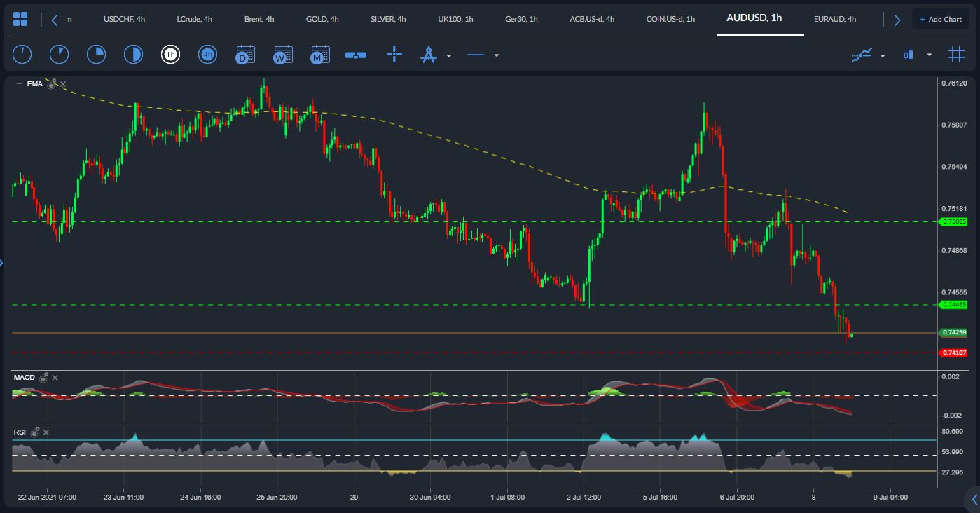Switch to the USDCHF, 4h tab
This screenshot has height=513, width=980.
124,19
